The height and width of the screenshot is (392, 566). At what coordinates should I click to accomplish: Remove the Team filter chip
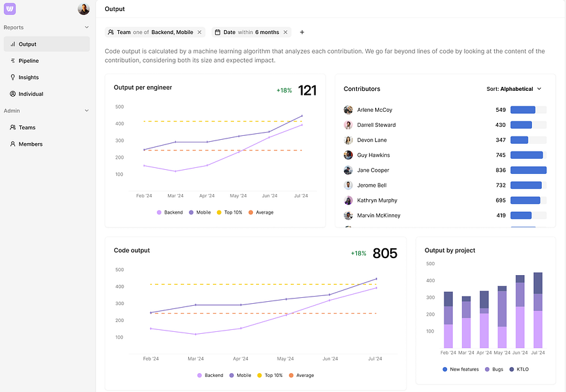(x=199, y=32)
